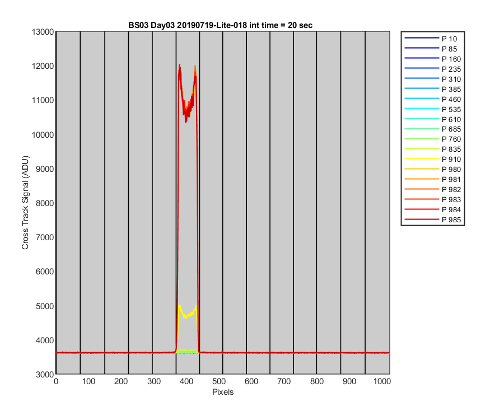Click the y-axis tick label 8000
Viewport: 504px width, 420px height.
click(45, 203)
